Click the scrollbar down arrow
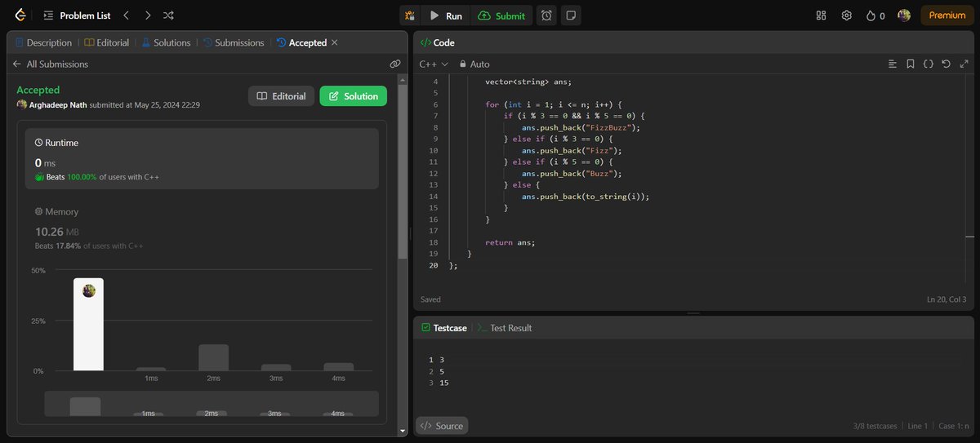This screenshot has height=443, width=980. (402, 431)
